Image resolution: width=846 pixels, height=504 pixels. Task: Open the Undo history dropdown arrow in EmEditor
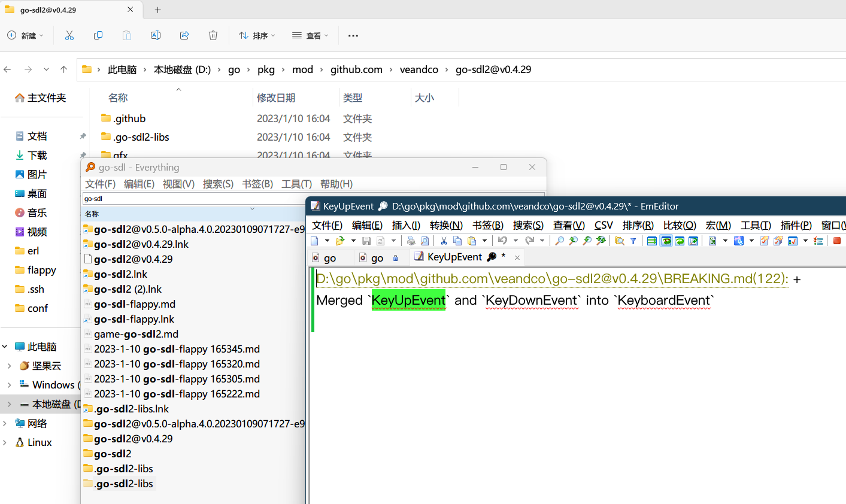pyautogui.click(x=516, y=241)
